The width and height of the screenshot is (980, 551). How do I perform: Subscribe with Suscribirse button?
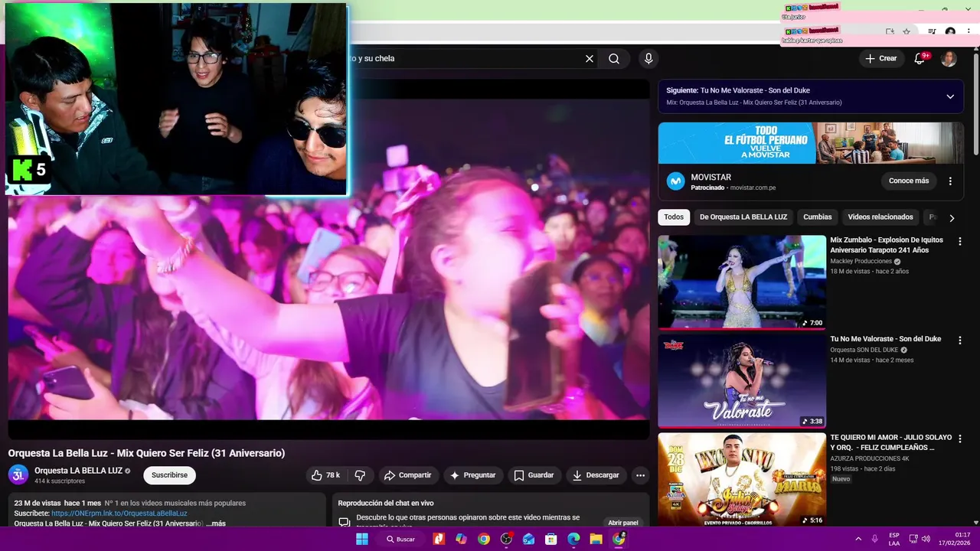(x=169, y=475)
